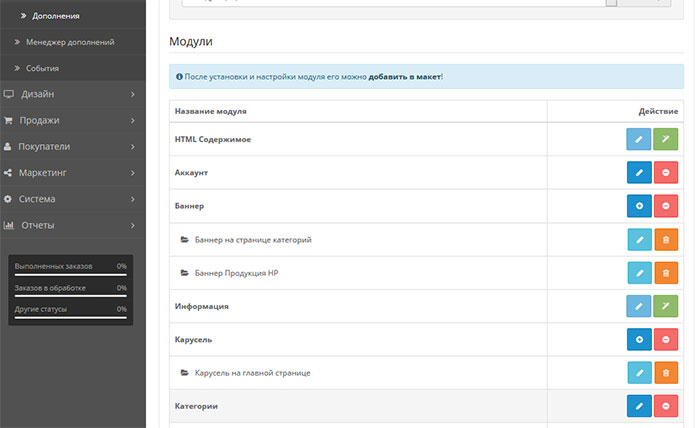The height and width of the screenshot is (428, 700).
Task: Uninstall the Аккаунт module with red button
Action: (x=666, y=173)
